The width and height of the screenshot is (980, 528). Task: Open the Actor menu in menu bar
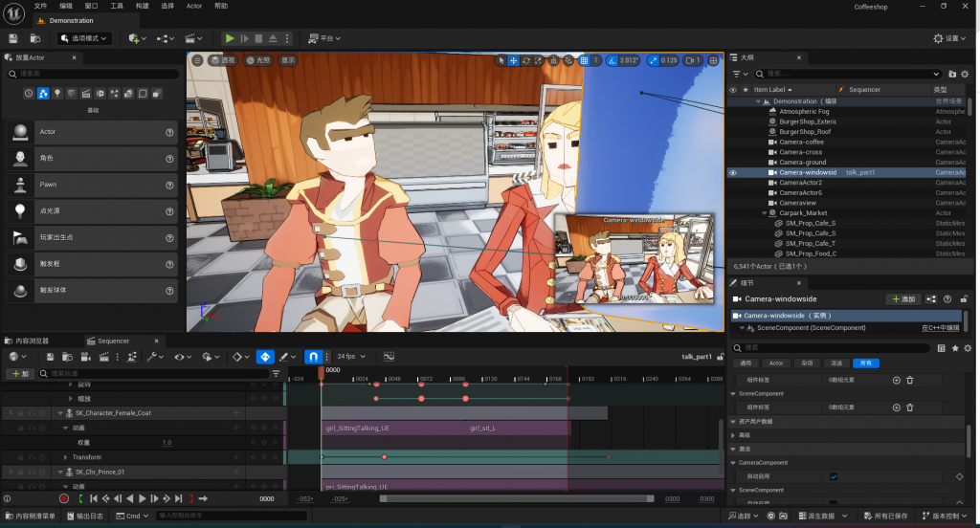coord(193,6)
